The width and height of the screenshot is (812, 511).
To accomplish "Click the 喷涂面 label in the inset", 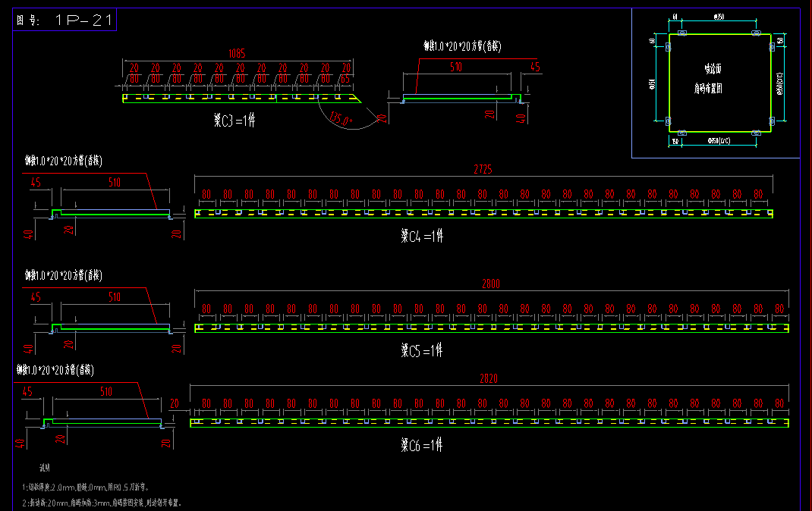I will [x=713, y=69].
